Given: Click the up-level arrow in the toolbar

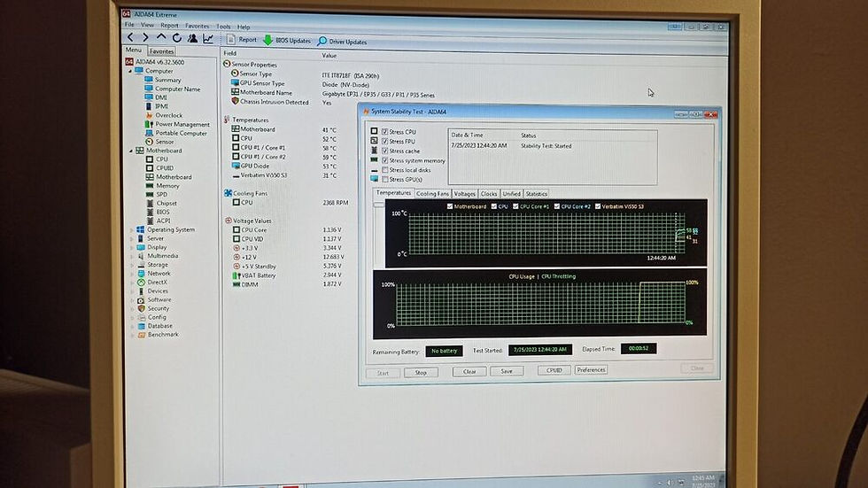Looking at the screenshot, I should pos(161,37).
